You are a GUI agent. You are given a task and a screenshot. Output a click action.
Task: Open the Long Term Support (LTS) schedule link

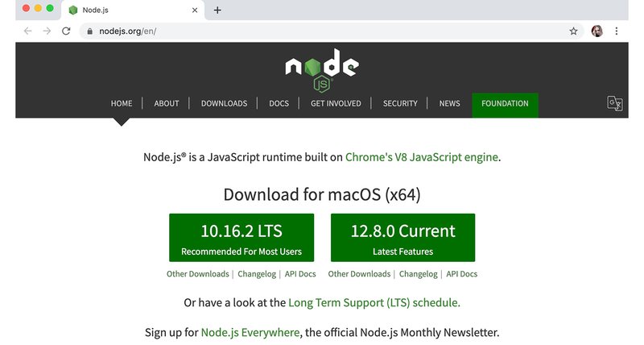(374, 302)
